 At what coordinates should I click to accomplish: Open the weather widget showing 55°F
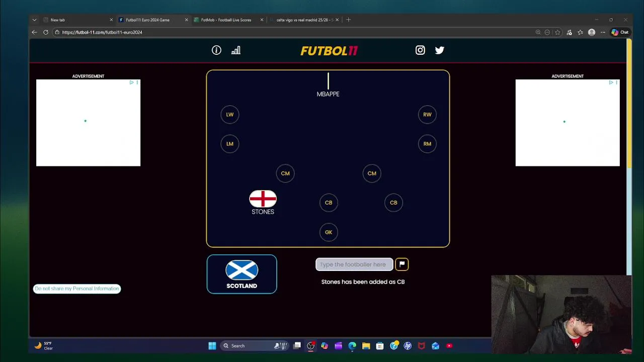tap(44, 346)
